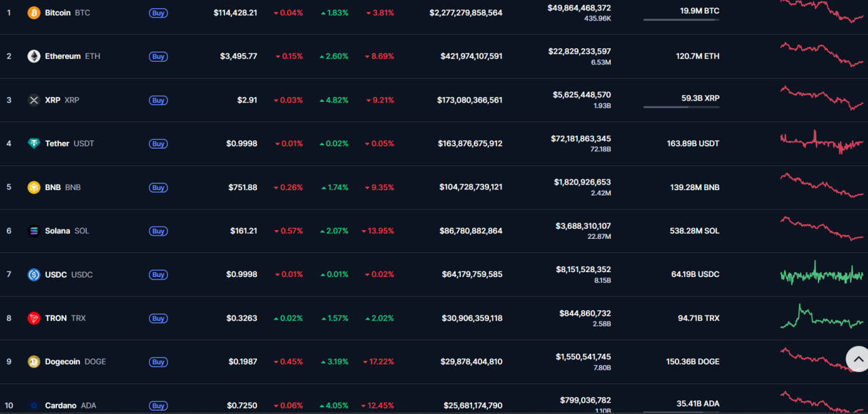Open the Dogecoin name link

(x=63, y=362)
